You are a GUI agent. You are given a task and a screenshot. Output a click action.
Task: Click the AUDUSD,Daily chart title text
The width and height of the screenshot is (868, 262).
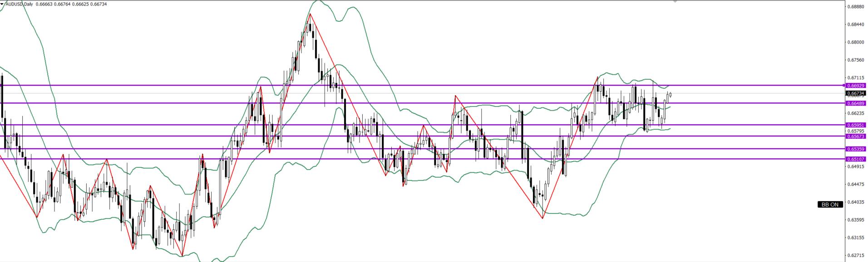click(x=19, y=4)
